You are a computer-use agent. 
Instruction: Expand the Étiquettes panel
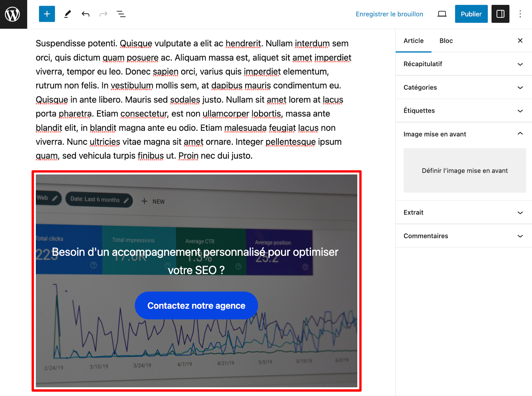[x=464, y=111]
